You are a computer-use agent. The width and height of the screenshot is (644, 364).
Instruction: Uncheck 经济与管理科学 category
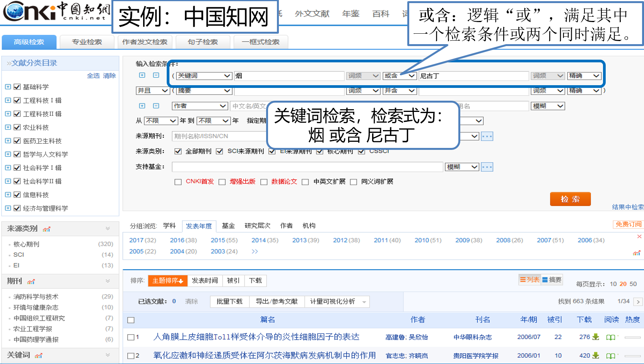tap(17, 208)
